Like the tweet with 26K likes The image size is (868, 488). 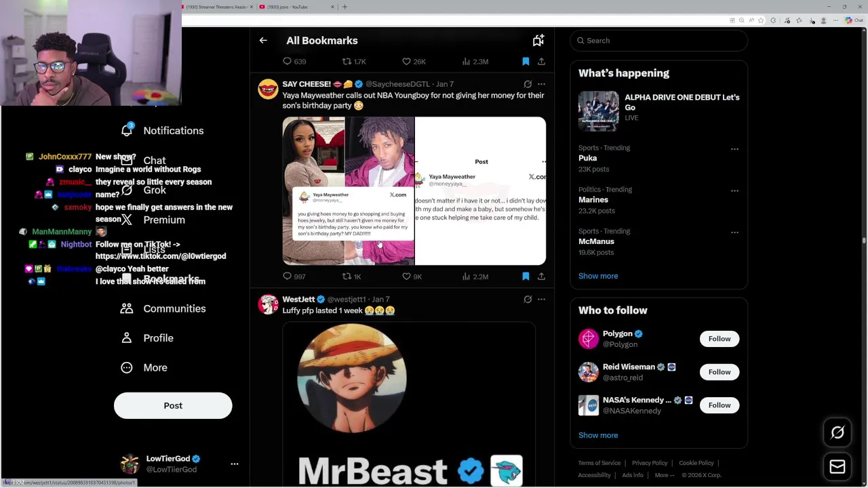click(x=414, y=62)
